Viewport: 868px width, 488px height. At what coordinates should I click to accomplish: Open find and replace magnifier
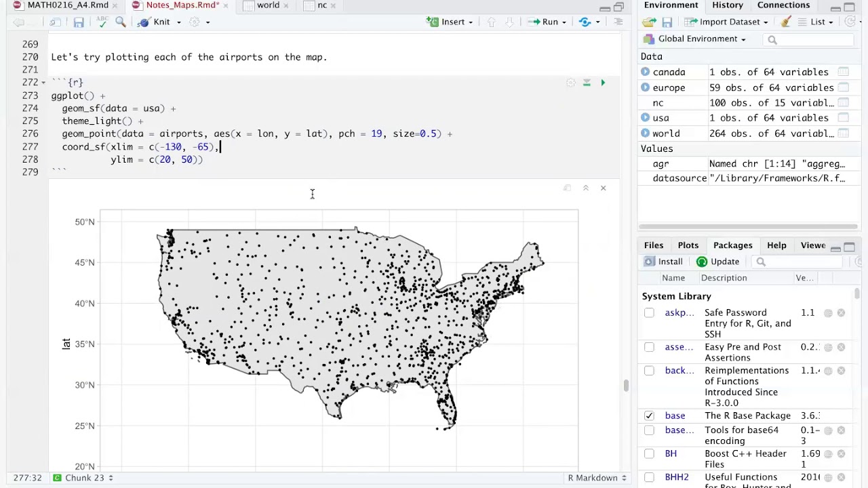[121, 22]
